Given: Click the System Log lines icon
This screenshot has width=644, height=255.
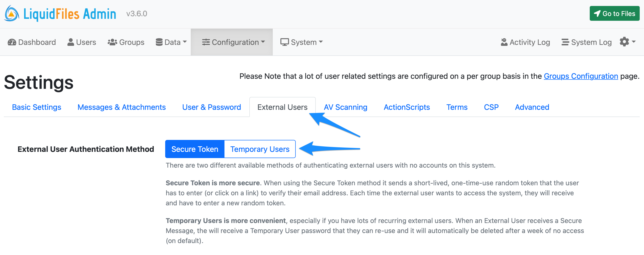Looking at the screenshot, I should click(x=565, y=42).
